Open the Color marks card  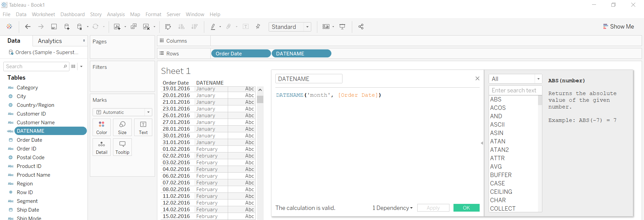click(102, 127)
